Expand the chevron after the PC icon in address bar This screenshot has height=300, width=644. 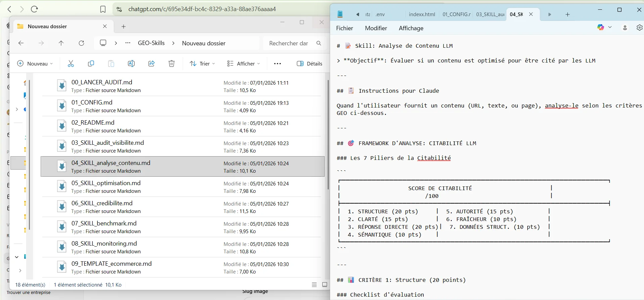116,43
